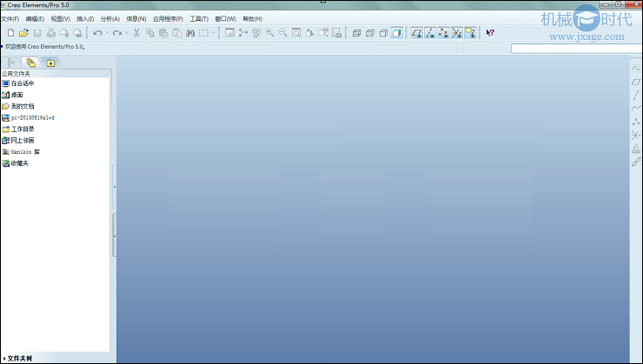Click the Paste icon
The width and height of the screenshot is (643, 364).
pos(163,33)
